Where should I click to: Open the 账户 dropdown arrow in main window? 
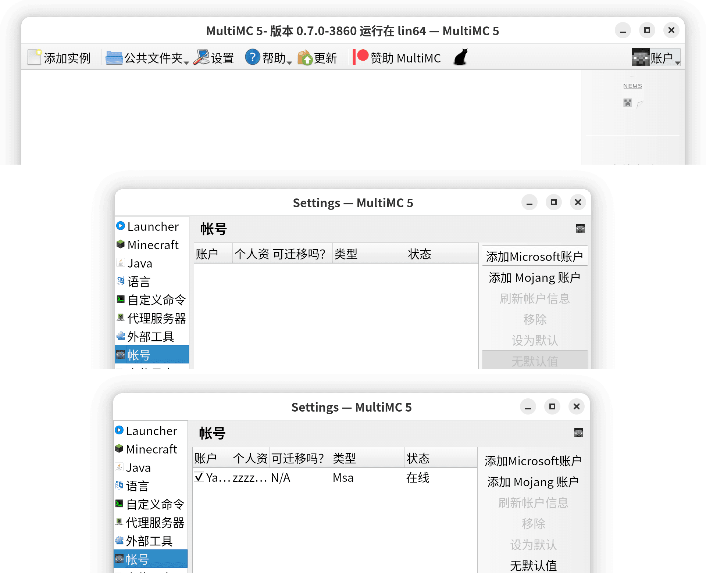point(677,63)
